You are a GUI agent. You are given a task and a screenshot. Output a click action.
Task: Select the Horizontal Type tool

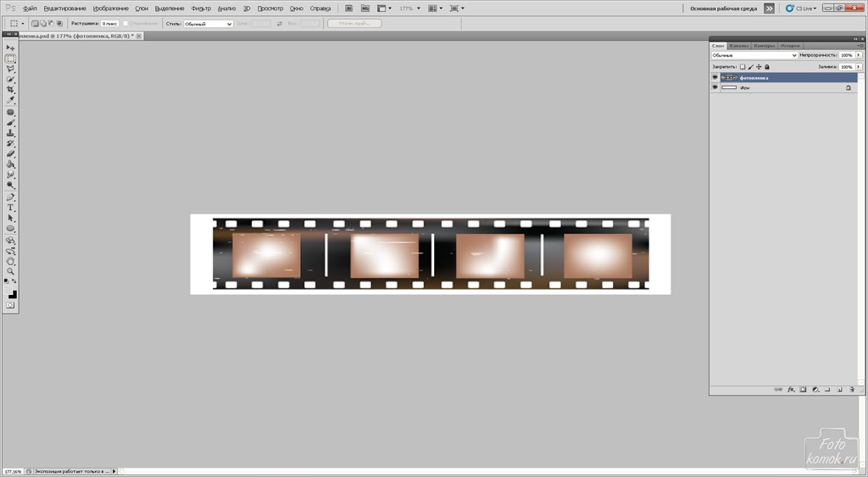pyautogui.click(x=11, y=208)
